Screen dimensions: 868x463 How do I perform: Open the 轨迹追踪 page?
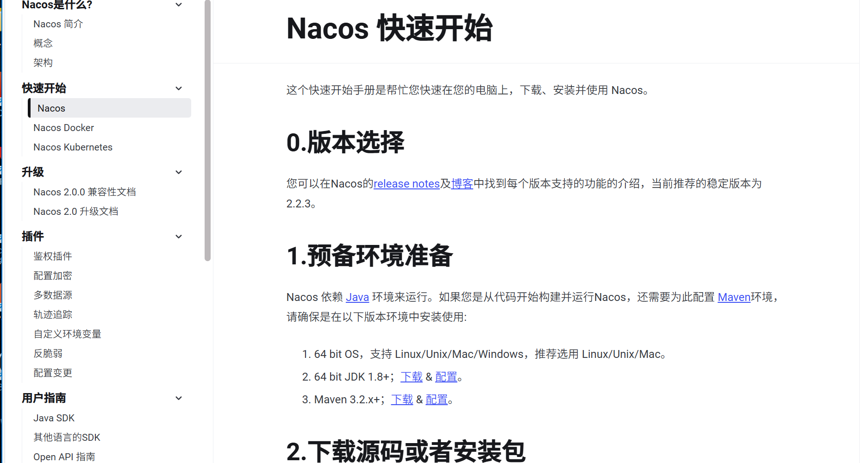(53, 315)
